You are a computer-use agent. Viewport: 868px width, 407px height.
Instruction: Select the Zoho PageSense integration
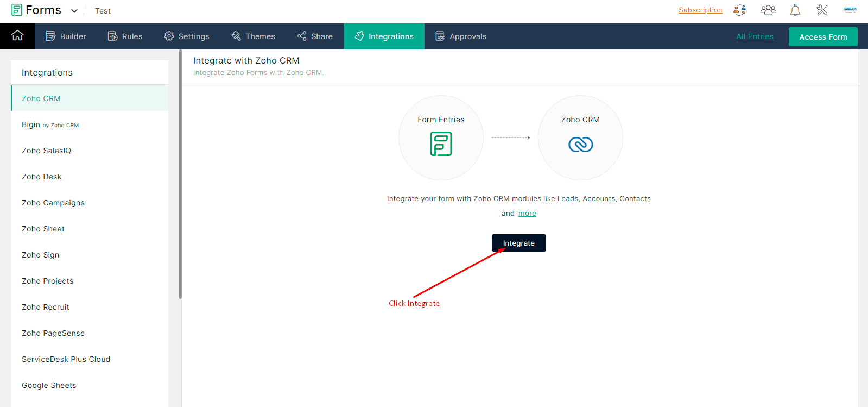(90, 333)
